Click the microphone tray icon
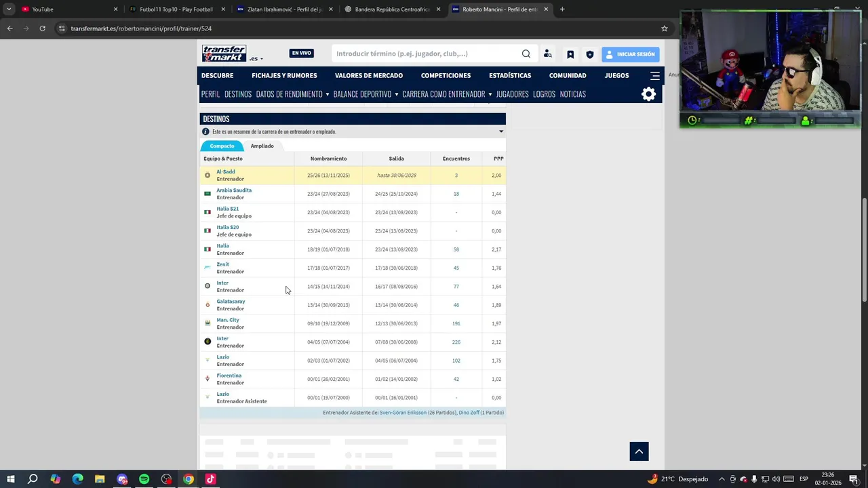This screenshot has height=488, width=868. coord(754,479)
